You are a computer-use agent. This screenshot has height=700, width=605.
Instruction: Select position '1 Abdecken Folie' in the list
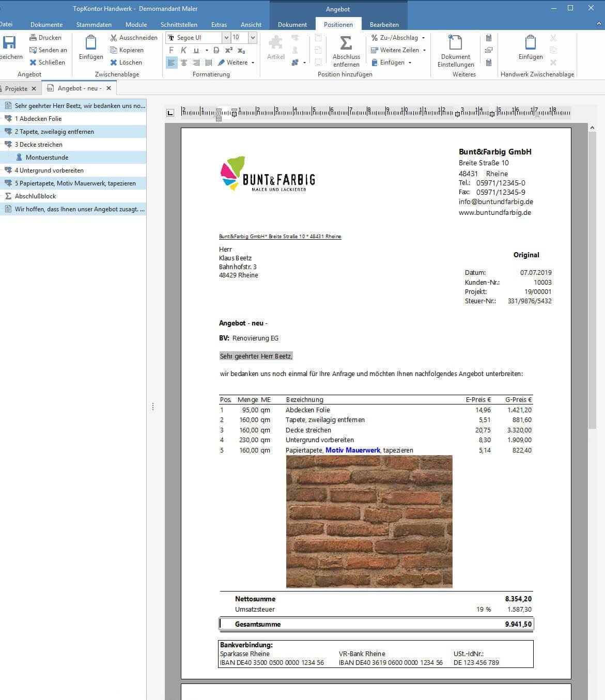tap(73, 119)
